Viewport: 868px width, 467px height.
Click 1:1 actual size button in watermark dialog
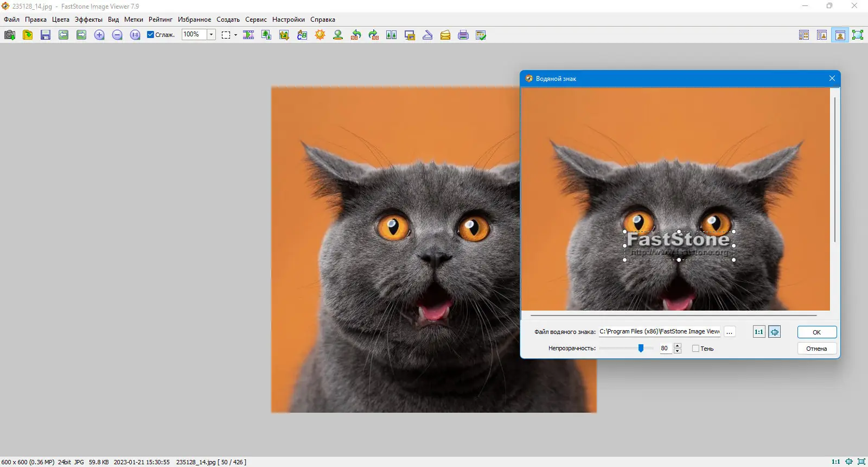pyautogui.click(x=759, y=332)
